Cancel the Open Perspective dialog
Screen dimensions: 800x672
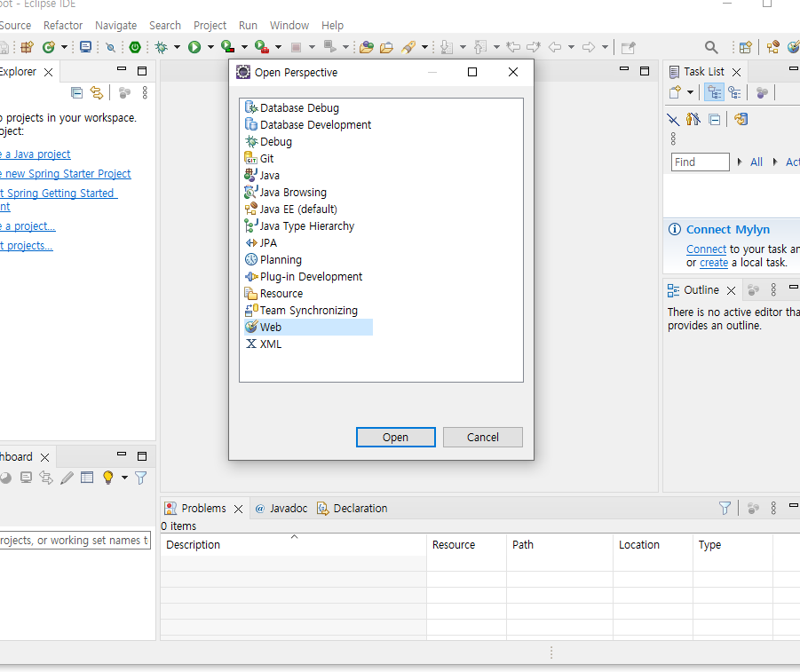(483, 437)
